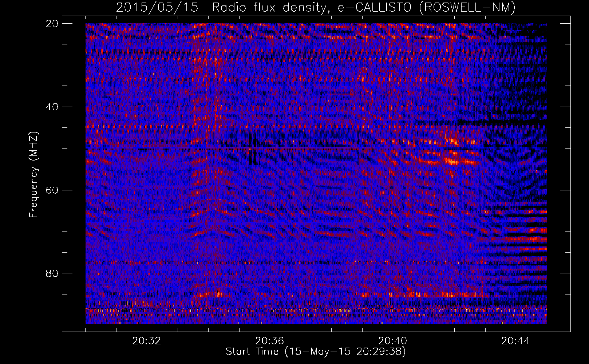589x364 pixels.
Task: Click the '(ROSWELL-NM)' station label
Action: click(x=467, y=8)
